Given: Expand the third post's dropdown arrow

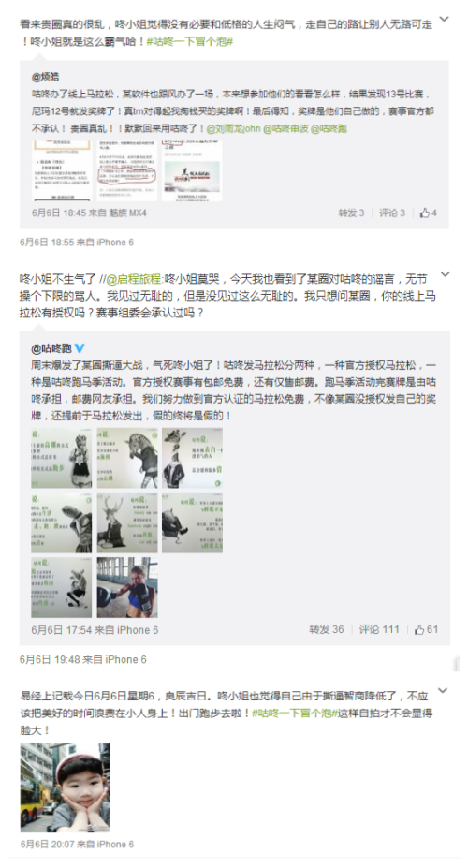Looking at the screenshot, I should point(443,690).
